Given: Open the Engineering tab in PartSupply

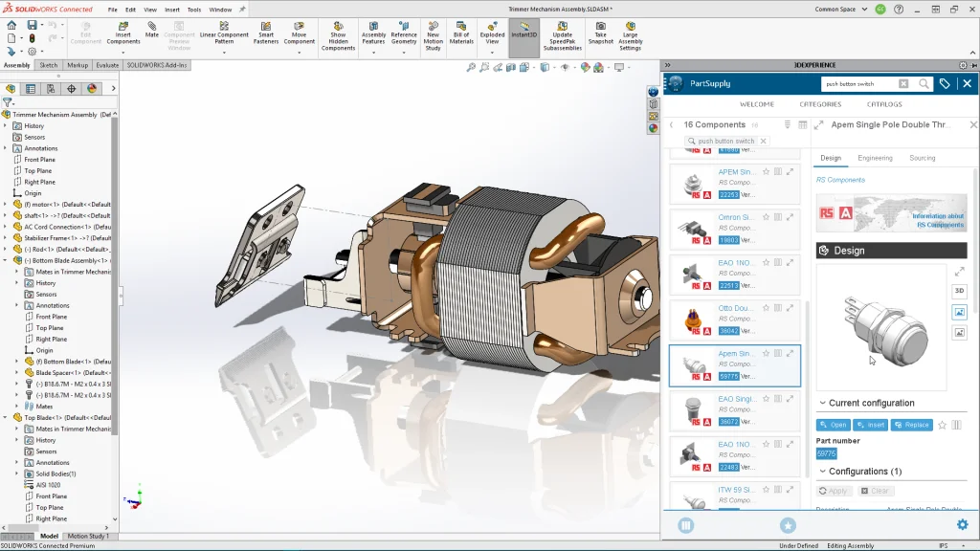Looking at the screenshot, I should (x=875, y=158).
